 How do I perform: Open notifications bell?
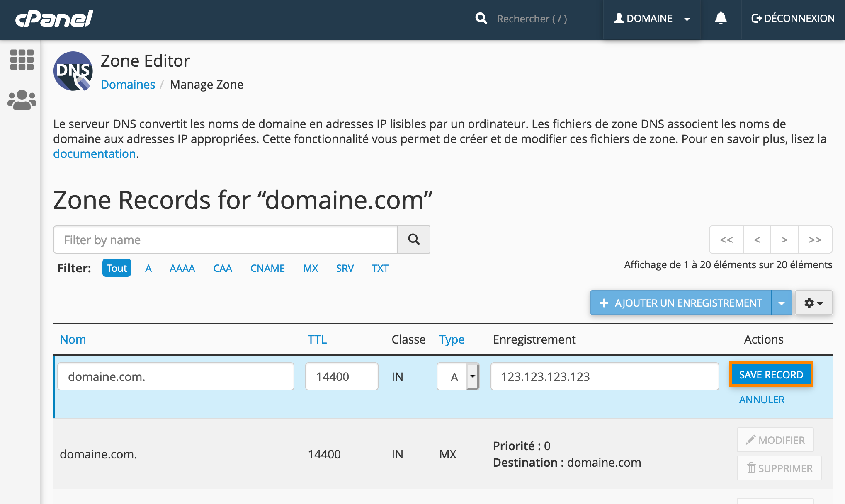pyautogui.click(x=721, y=18)
